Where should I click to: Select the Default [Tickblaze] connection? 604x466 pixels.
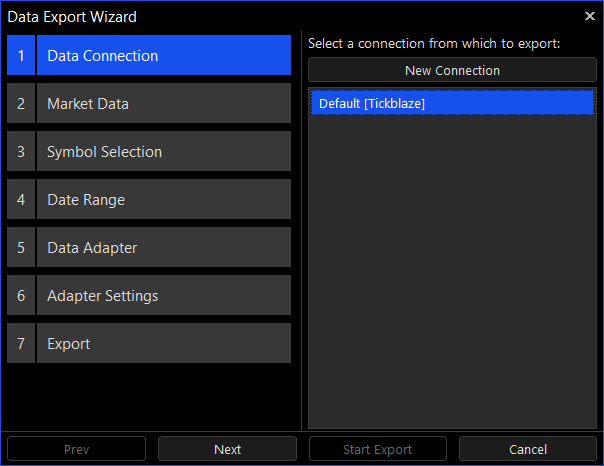(x=452, y=103)
